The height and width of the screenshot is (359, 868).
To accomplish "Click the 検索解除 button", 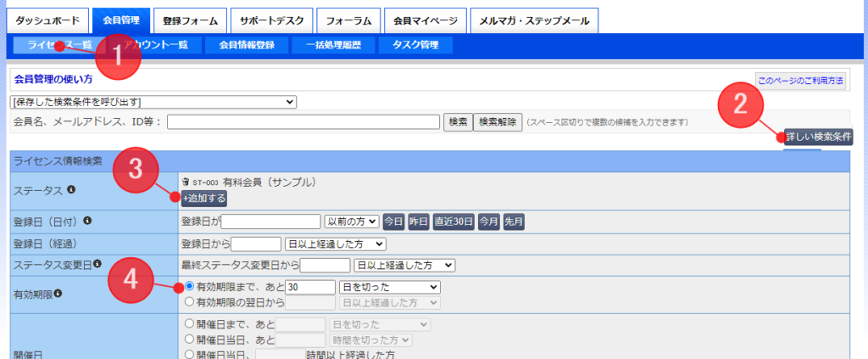I will pos(498,122).
